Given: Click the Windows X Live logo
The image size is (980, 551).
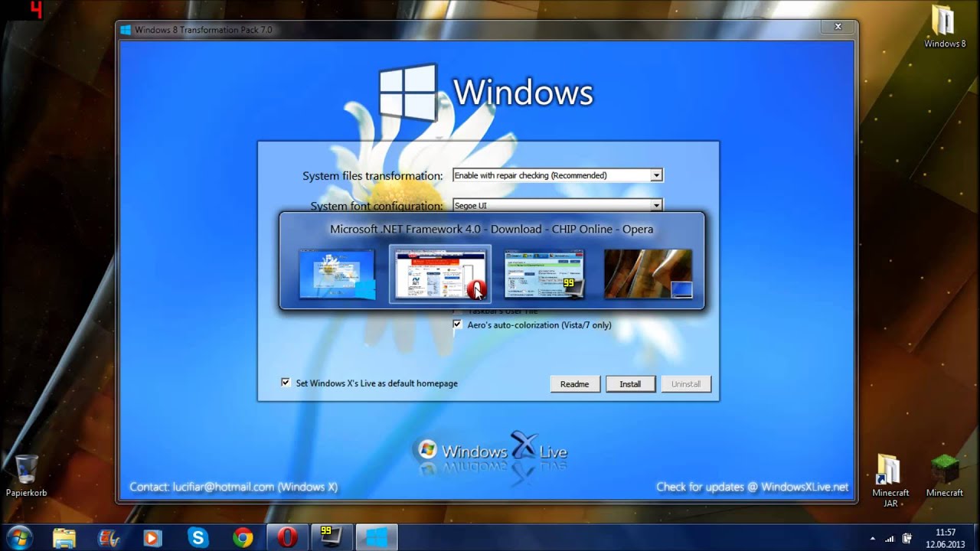Looking at the screenshot, I should 490,452.
